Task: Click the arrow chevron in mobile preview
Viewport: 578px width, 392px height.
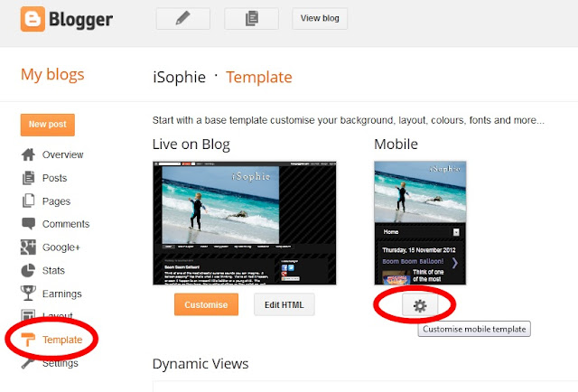Action: 455,263
